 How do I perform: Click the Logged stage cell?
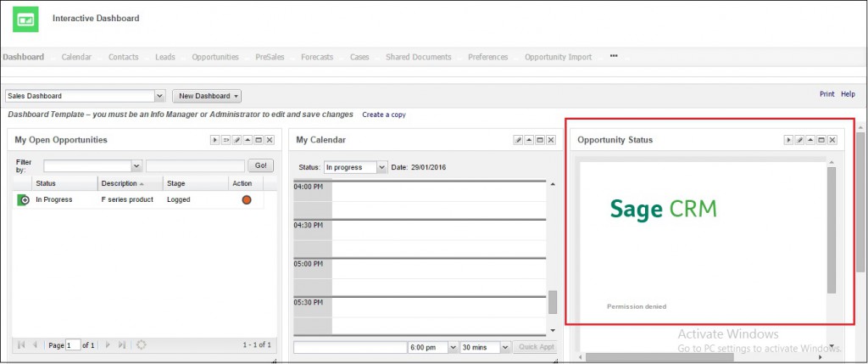point(178,199)
